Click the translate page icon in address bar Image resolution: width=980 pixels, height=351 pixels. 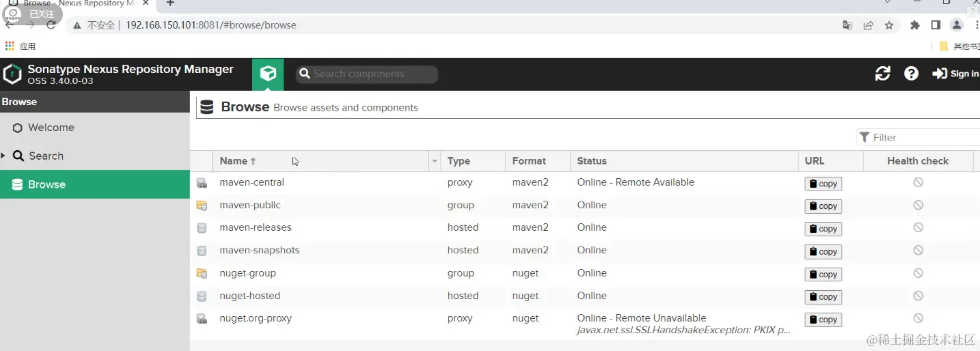tap(847, 25)
